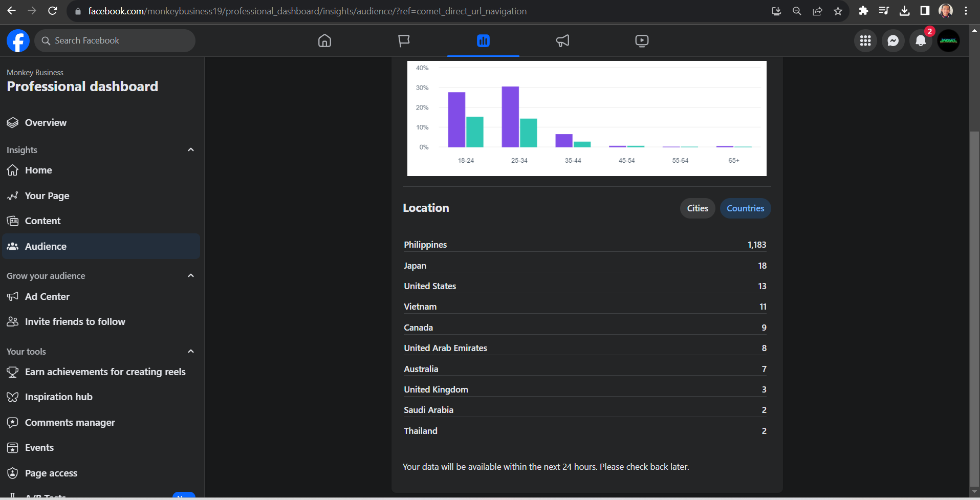Open the Video tab icon

tap(642, 40)
